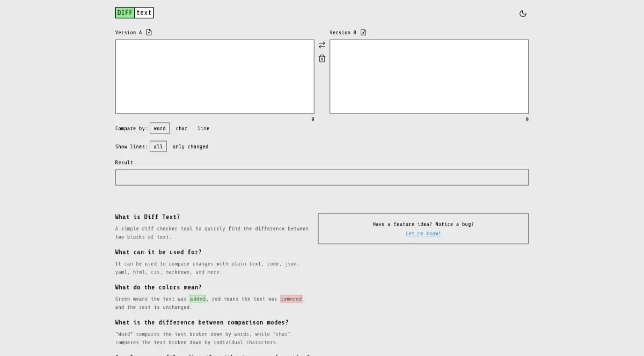Image resolution: width=644 pixels, height=356 pixels.
Task: Swap Version A and Version B texts
Action: (322, 45)
